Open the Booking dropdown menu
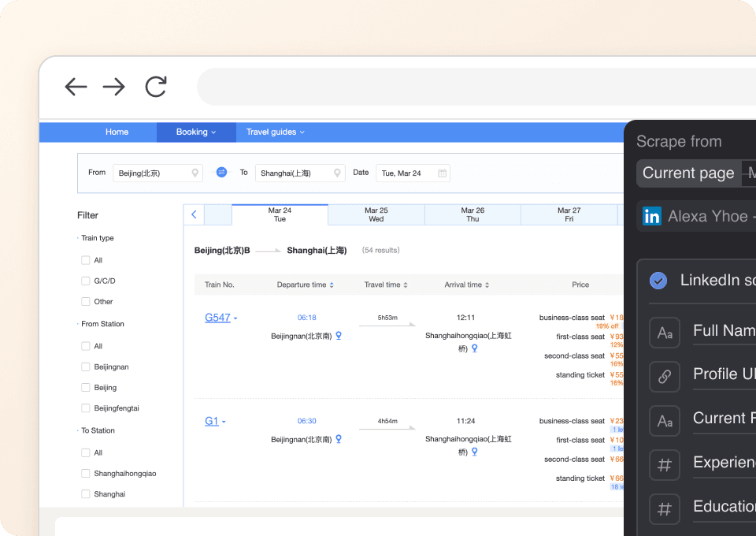 click(195, 132)
